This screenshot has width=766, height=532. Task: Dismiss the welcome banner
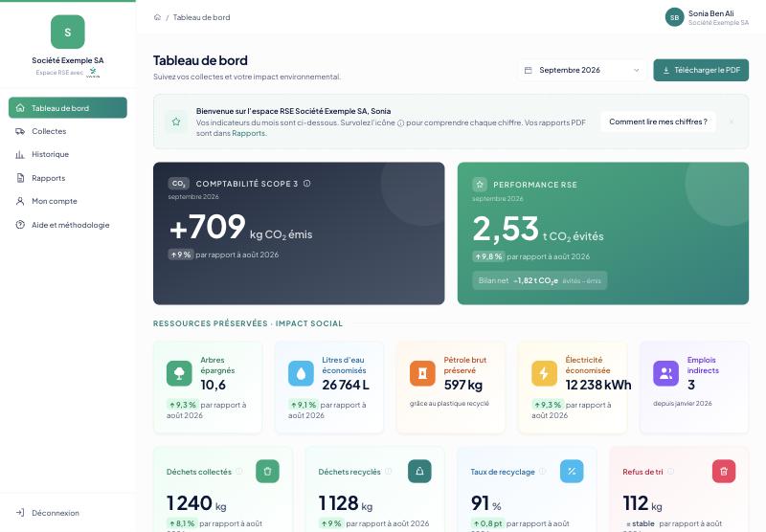point(732,122)
